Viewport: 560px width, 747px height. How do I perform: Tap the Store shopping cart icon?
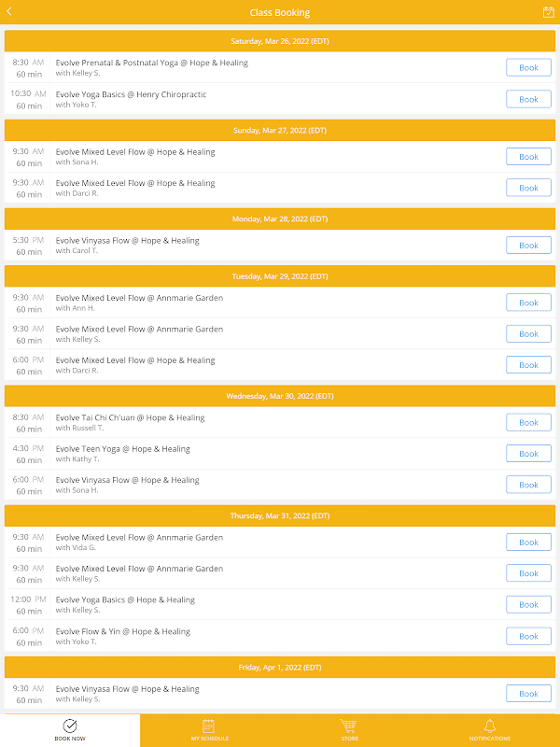click(349, 726)
